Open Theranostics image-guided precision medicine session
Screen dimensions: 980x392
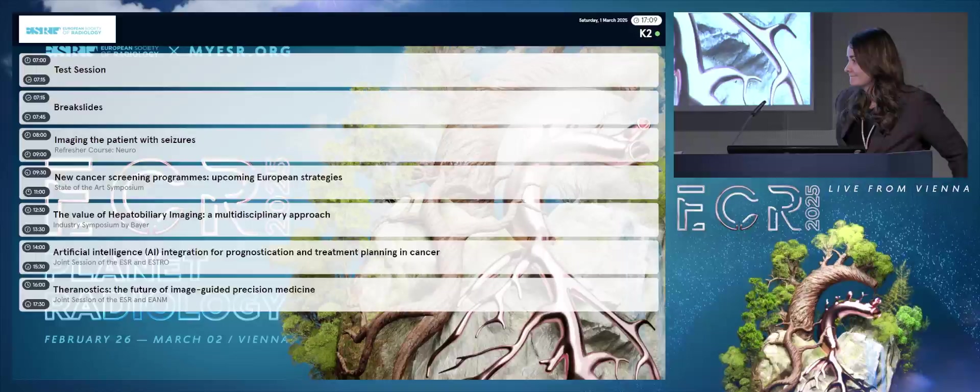pos(339,295)
